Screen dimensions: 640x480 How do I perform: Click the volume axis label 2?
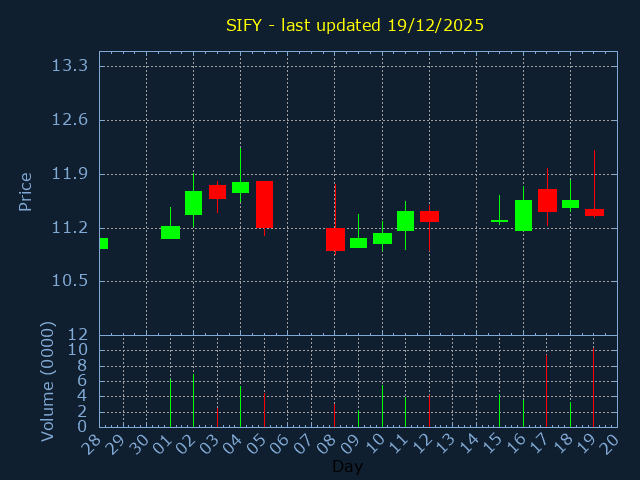(x=82, y=411)
